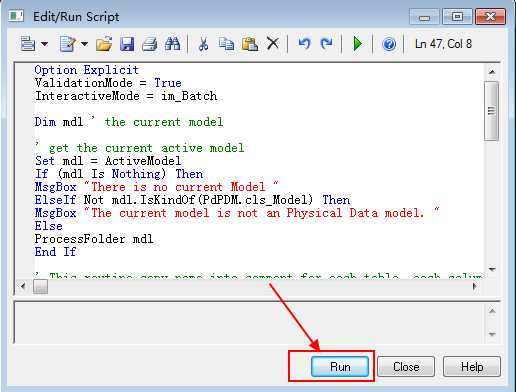Click the Edit/Run Script window icon
516x392 pixels.
click(16, 16)
